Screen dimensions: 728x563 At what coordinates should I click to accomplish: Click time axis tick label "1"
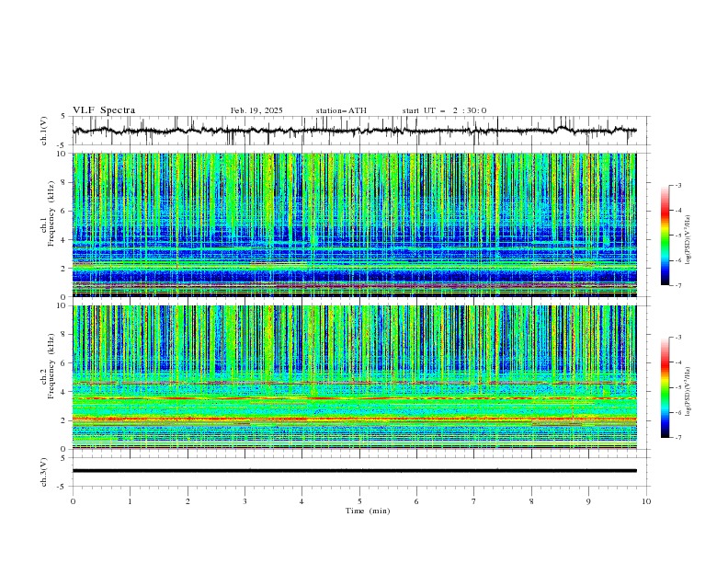point(130,501)
